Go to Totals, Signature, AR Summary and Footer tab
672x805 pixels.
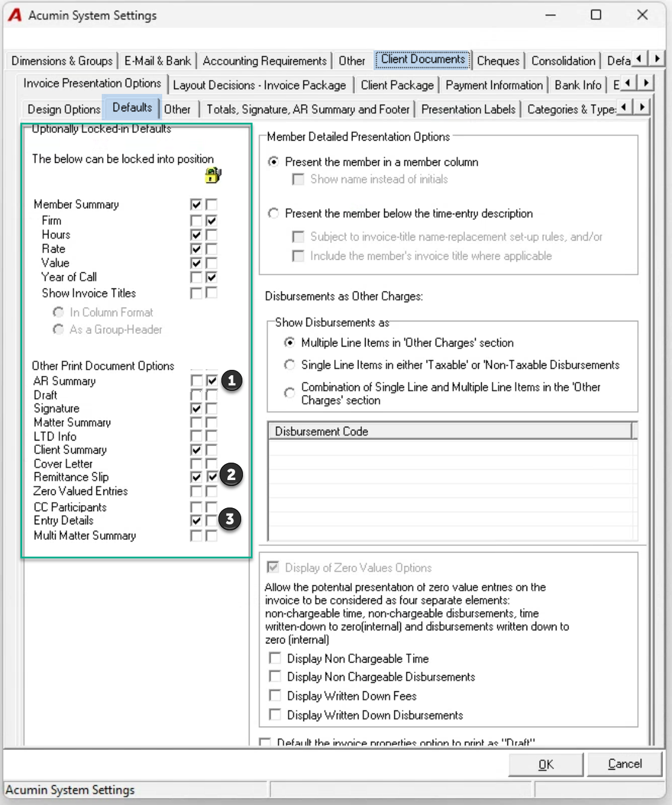pos(308,109)
